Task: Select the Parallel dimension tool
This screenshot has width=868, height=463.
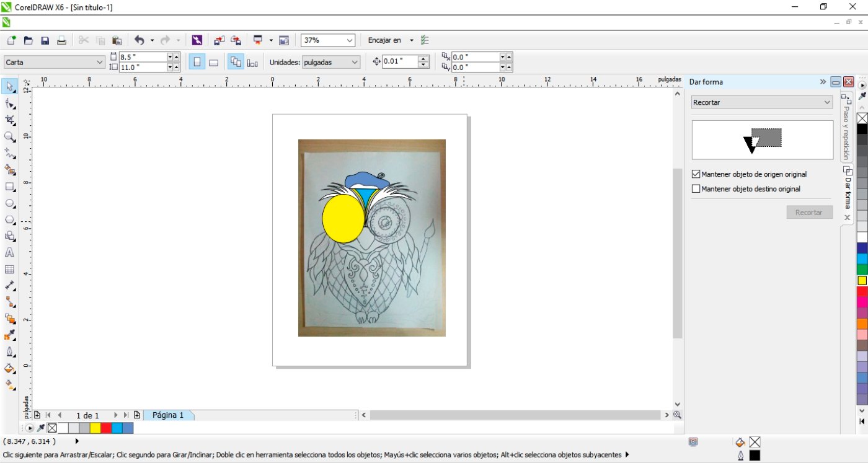Action: (x=10, y=286)
